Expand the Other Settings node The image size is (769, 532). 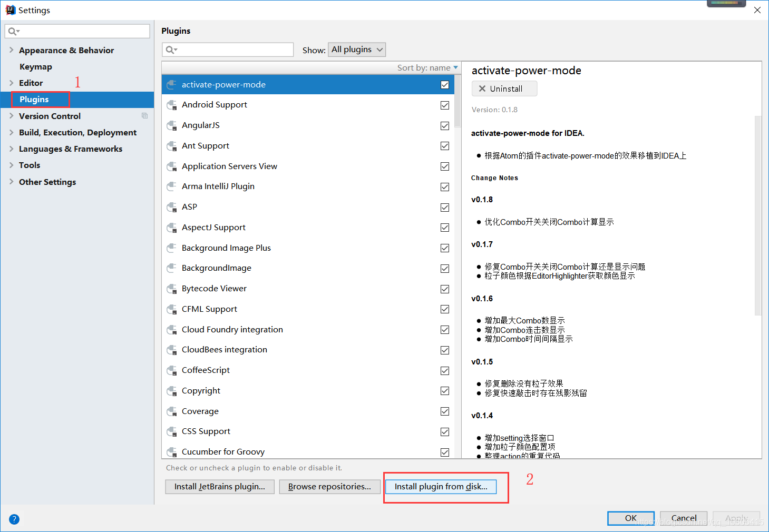pyautogui.click(x=11, y=182)
